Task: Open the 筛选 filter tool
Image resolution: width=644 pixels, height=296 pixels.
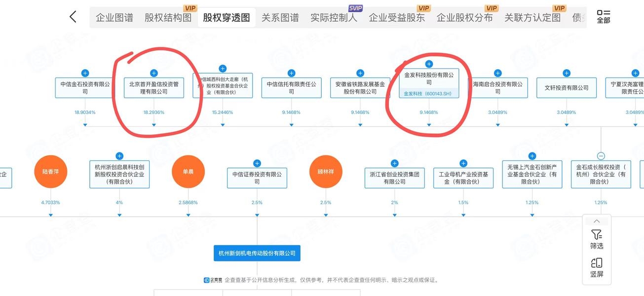Action: [597, 239]
